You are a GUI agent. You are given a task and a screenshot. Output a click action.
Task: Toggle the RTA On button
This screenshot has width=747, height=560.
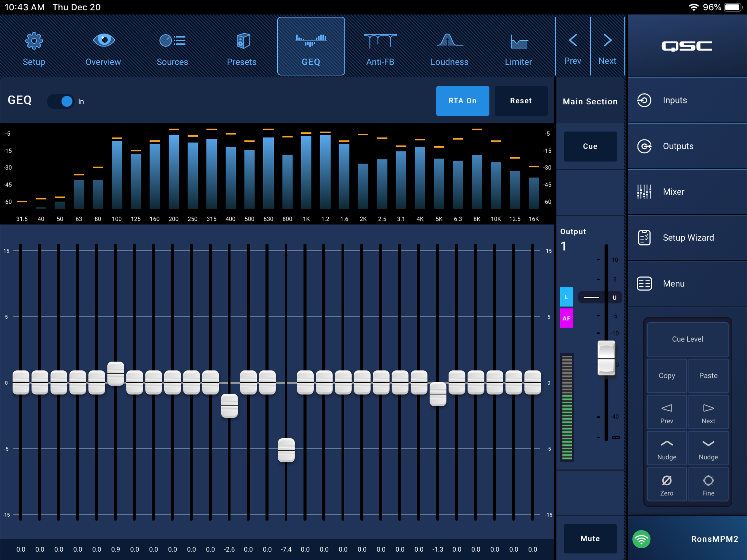(x=462, y=101)
